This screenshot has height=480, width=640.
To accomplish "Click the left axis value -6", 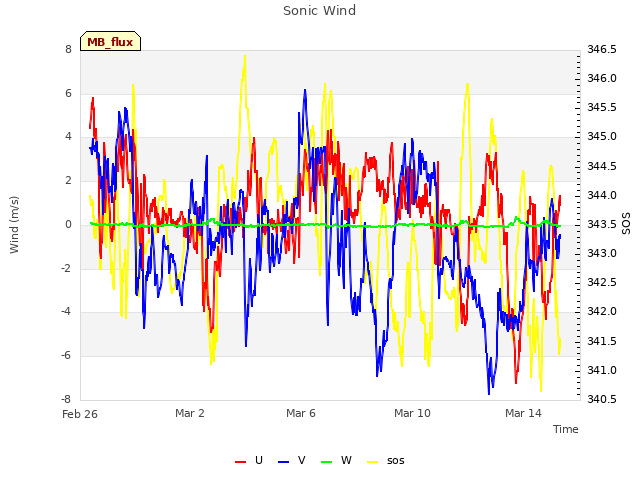I will [67, 356].
